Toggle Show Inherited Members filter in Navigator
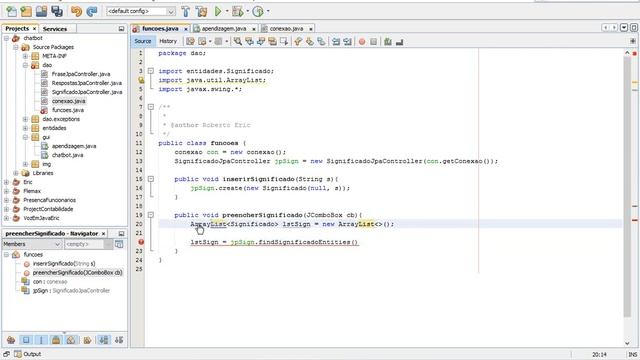Viewport: 640px width, 360px height. [11, 340]
